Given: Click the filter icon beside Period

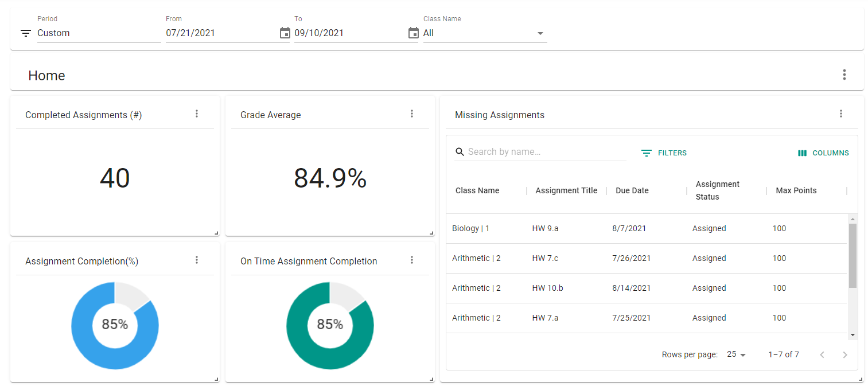Looking at the screenshot, I should (26, 33).
